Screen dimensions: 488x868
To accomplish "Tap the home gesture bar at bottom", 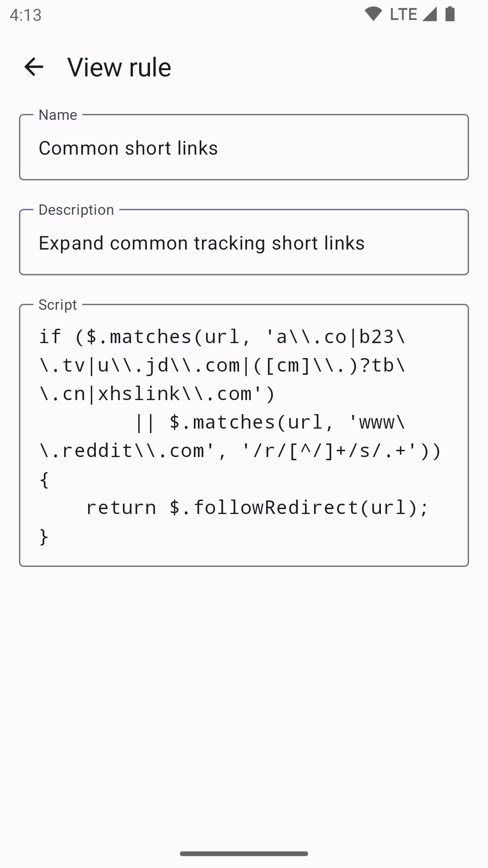I will [244, 854].
